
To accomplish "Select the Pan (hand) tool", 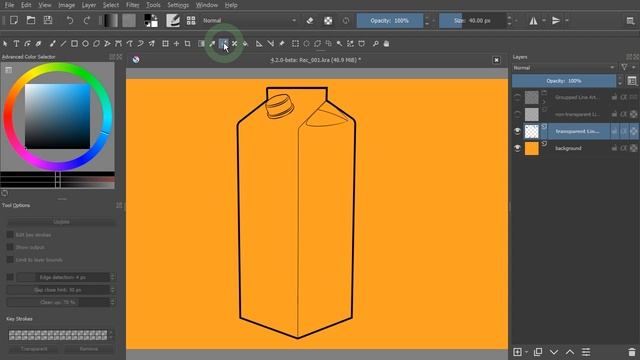I will pyautogui.click(x=386, y=44).
